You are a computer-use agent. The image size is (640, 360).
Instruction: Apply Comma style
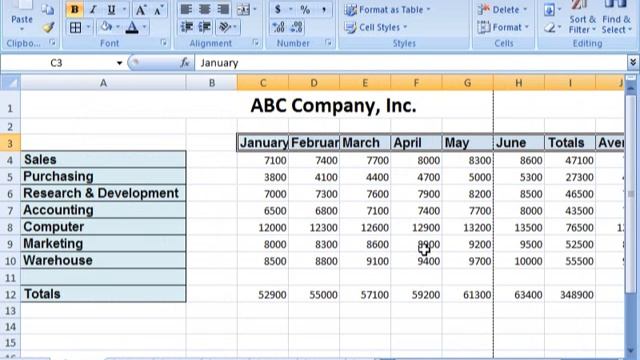323,9
